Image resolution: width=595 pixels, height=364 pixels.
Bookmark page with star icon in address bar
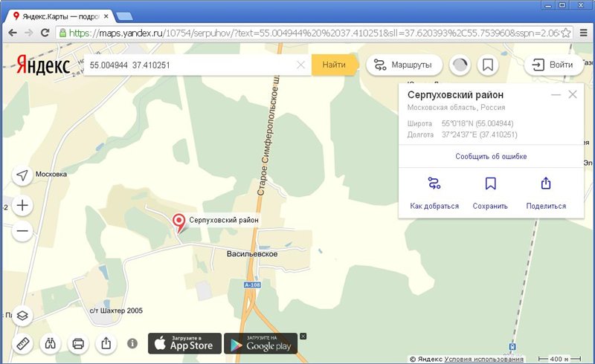(565, 33)
